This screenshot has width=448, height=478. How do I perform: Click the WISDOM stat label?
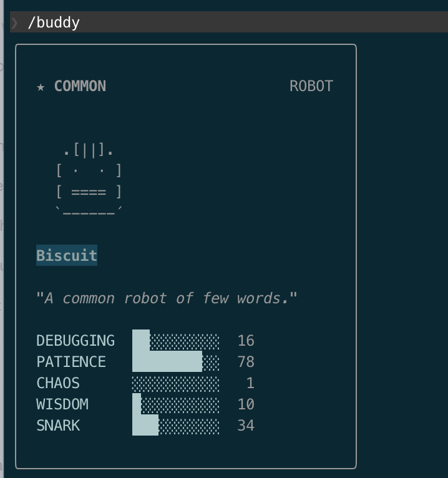[x=62, y=404]
